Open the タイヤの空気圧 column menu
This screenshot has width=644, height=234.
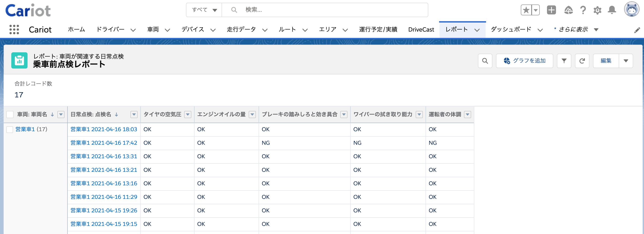pyautogui.click(x=188, y=114)
